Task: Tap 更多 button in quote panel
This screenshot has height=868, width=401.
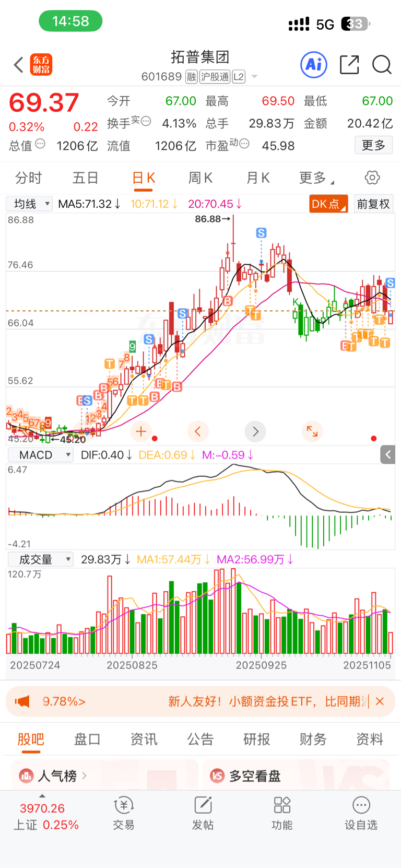Action: click(x=373, y=145)
